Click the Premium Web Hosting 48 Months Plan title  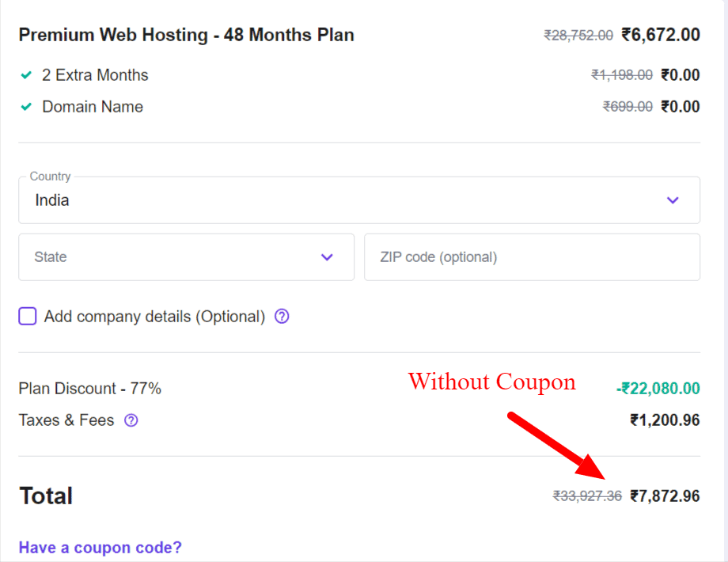[x=186, y=35]
